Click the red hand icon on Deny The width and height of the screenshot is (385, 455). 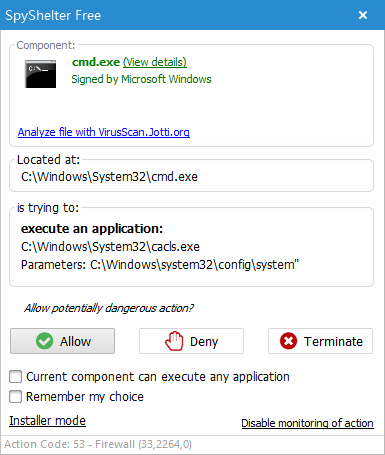(x=174, y=341)
